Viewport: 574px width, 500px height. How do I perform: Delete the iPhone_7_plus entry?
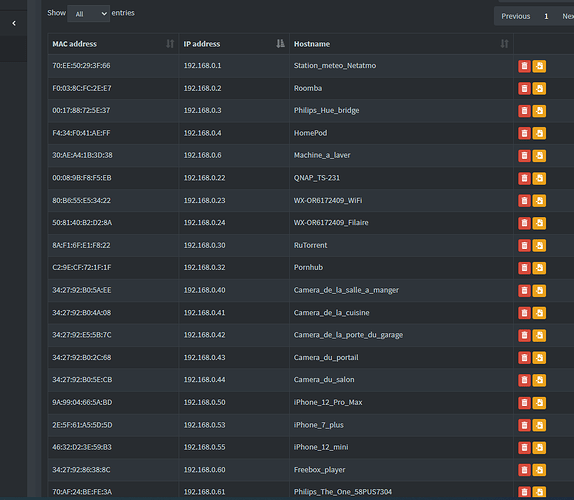[x=524, y=425]
